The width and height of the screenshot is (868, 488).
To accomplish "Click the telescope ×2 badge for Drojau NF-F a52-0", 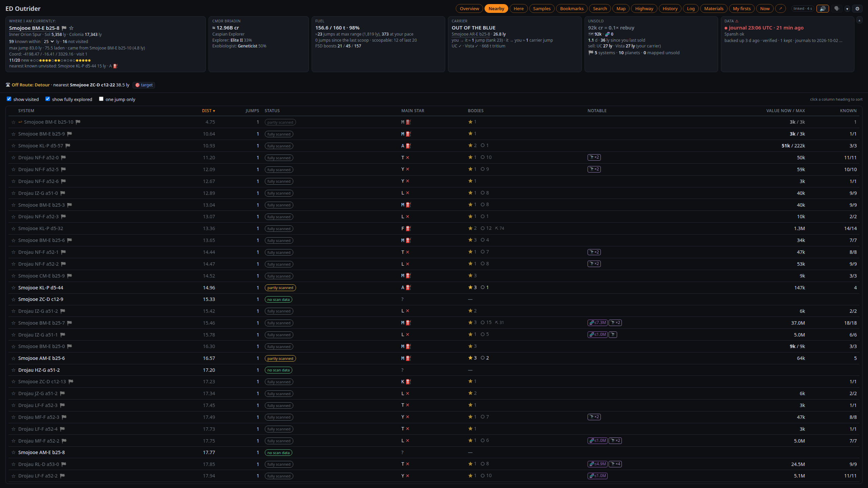I will (x=594, y=157).
